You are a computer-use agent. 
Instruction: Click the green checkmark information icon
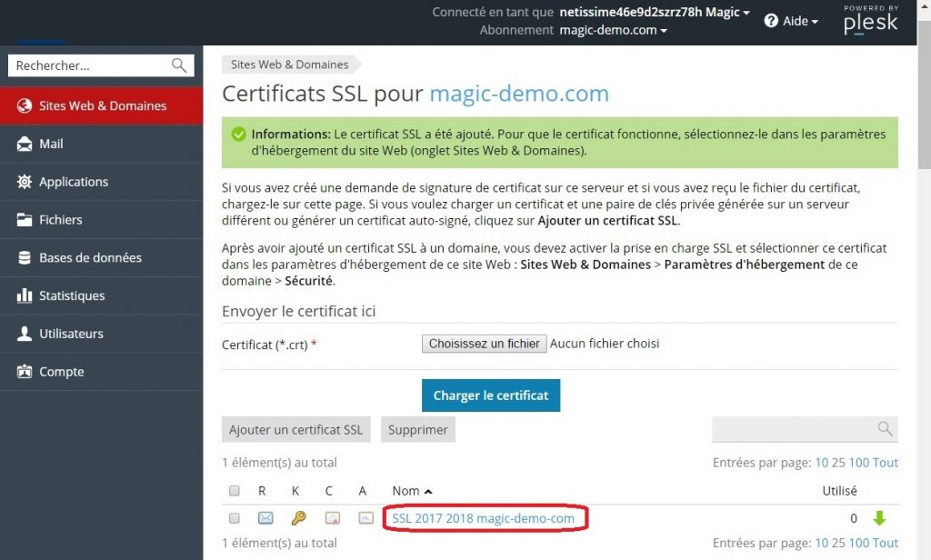pyautogui.click(x=239, y=135)
